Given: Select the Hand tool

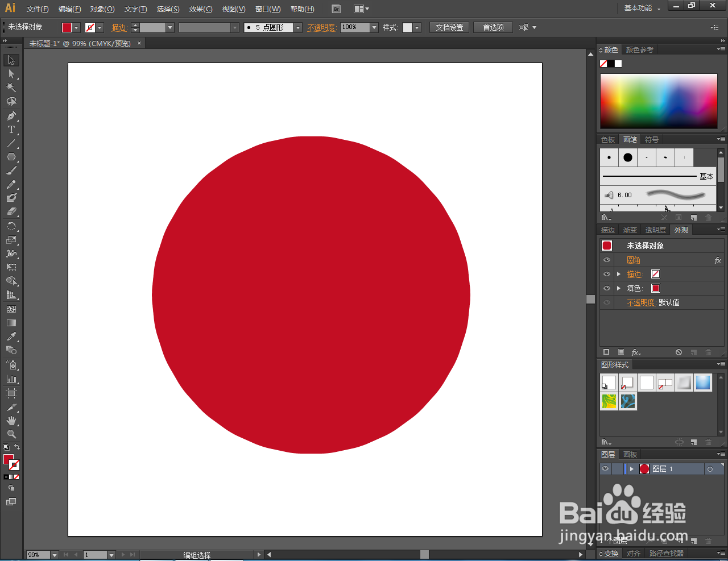Looking at the screenshot, I should tap(11, 421).
